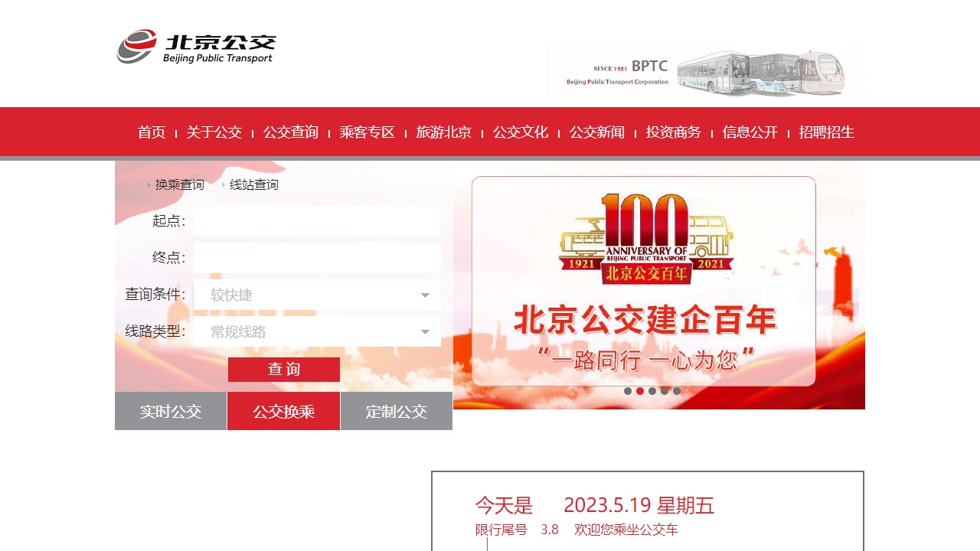
Task: Select the second red carousel dot
Action: click(x=640, y=391)
